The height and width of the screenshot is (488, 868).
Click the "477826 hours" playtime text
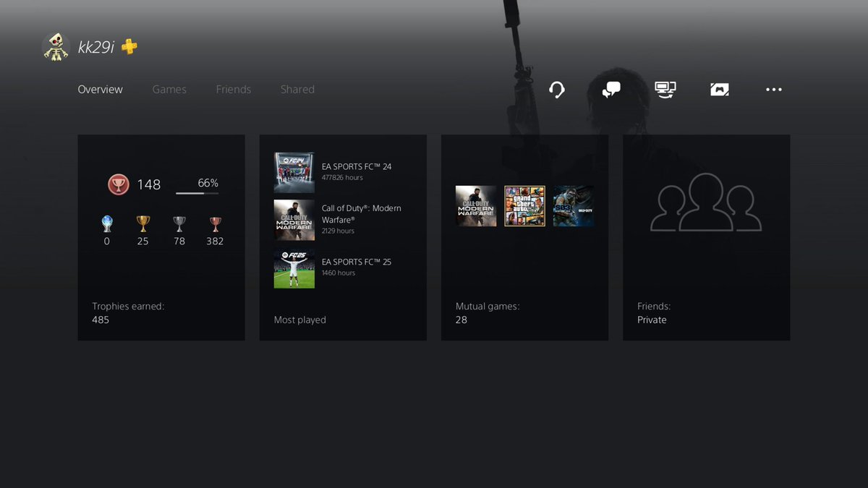343,178
